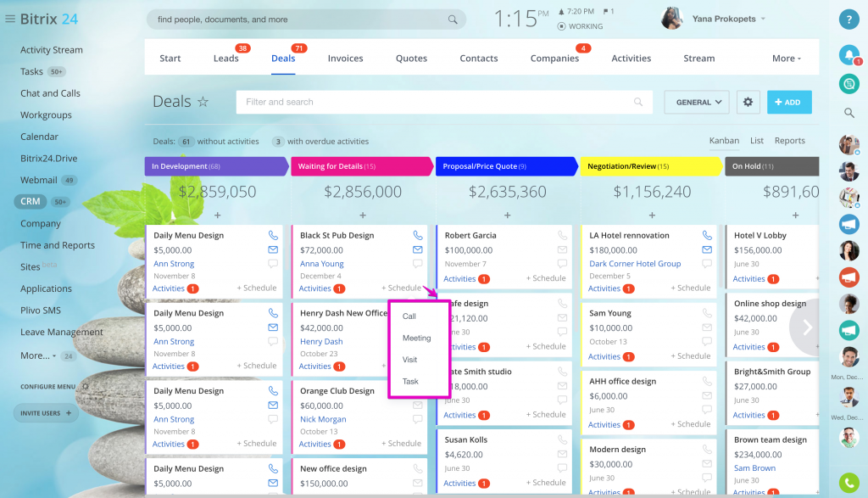Open the GENERAL pipeline dropdown
The height and width of the screenshot is (498, 868).
tap(697, 102)
